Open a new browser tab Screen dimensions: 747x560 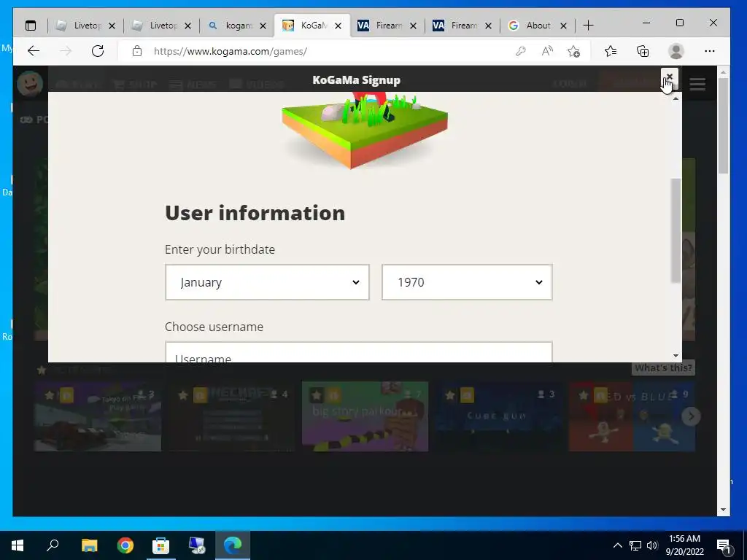(x=589, y=26)
